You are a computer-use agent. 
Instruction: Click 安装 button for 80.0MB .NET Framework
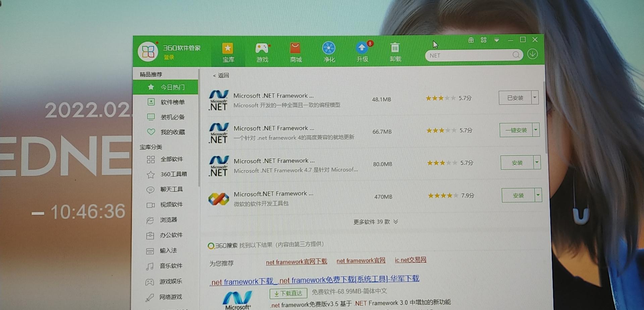point(517,163)
